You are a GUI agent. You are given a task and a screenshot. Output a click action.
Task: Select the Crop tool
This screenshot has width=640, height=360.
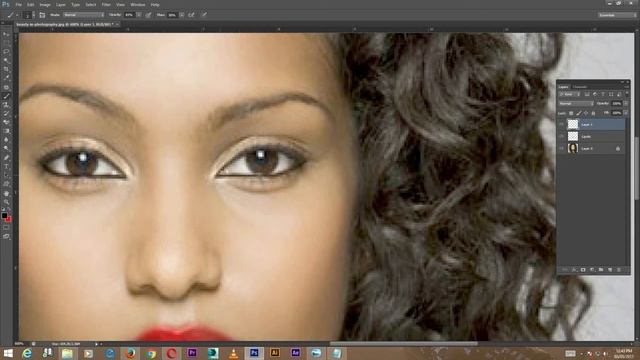tap(6, 69)
